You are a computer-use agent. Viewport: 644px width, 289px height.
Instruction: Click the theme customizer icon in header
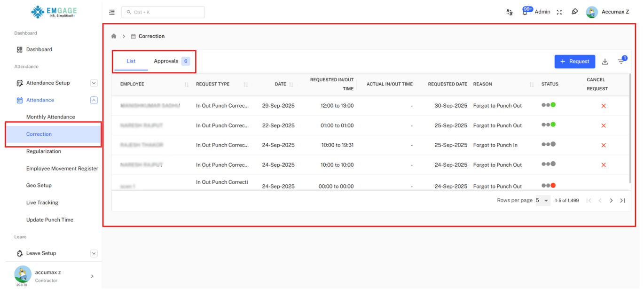pos(574,12)
